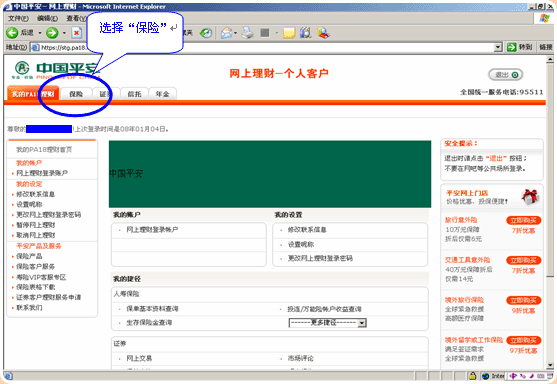Open 投连/万能险帐户收益查询 shortcut
Screen dimensions: 557x384
tap(324, 309)
